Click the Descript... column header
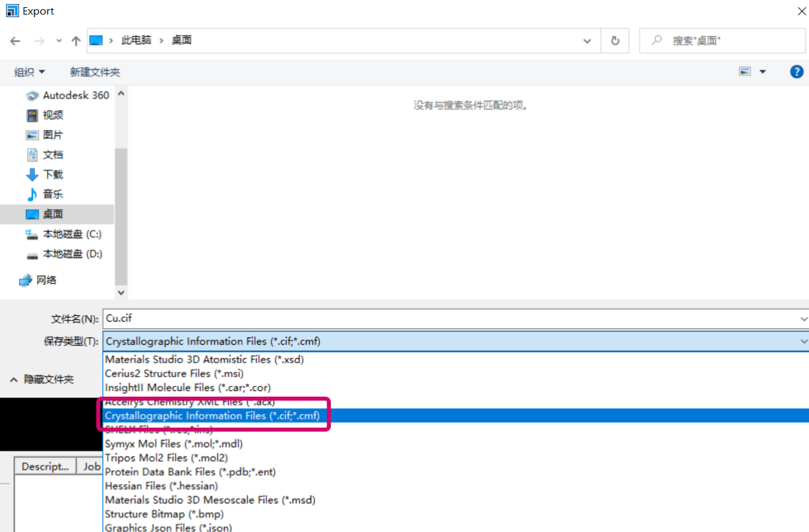 [x=45, y=466]
